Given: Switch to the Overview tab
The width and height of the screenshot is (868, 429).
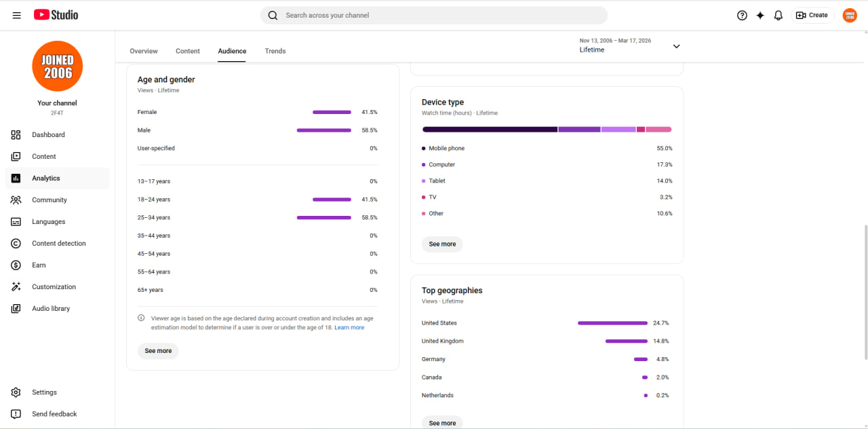Looking at the screenshot, I should (x=144, y=51).
